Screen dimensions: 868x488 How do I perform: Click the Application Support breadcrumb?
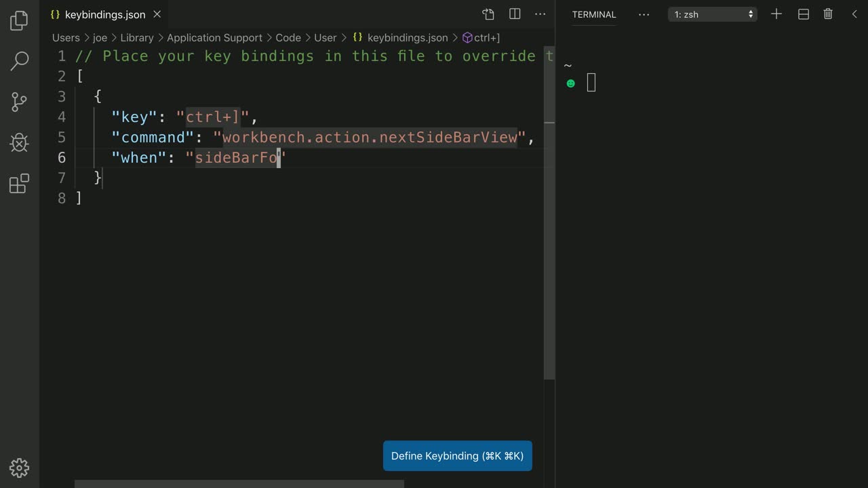[x=214, y=38]
